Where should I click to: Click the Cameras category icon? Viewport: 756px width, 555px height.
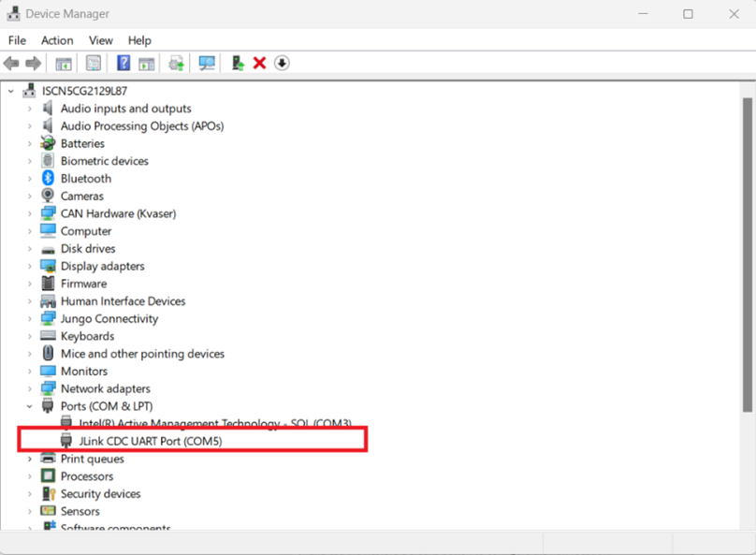point(49,197)
